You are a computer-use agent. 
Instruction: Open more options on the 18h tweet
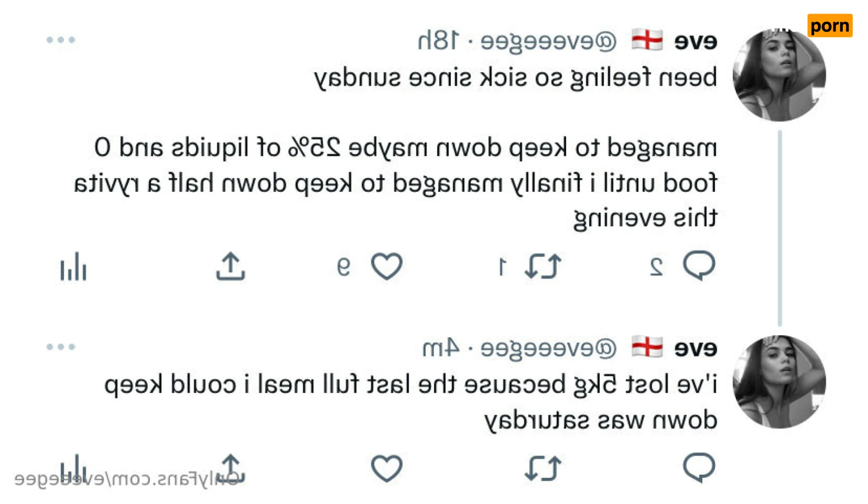click(x=61, y=40)
